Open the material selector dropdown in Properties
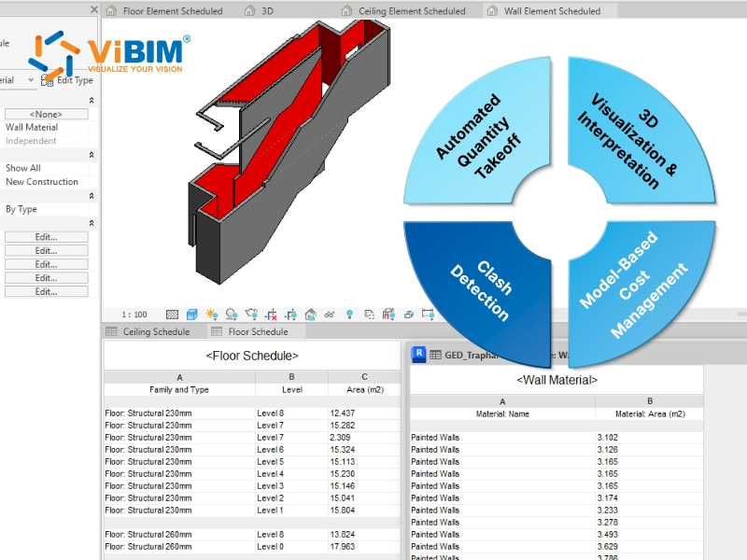The width and height of the screenshot is (747, 560). coord(29,80)
